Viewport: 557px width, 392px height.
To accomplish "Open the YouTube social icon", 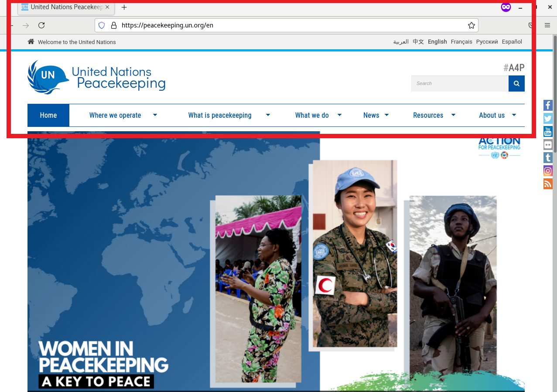I will (548, 131).
